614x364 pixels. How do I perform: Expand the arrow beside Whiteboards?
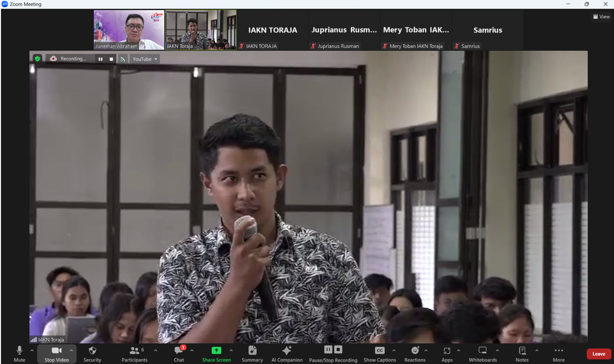click(x=497, y=351)
